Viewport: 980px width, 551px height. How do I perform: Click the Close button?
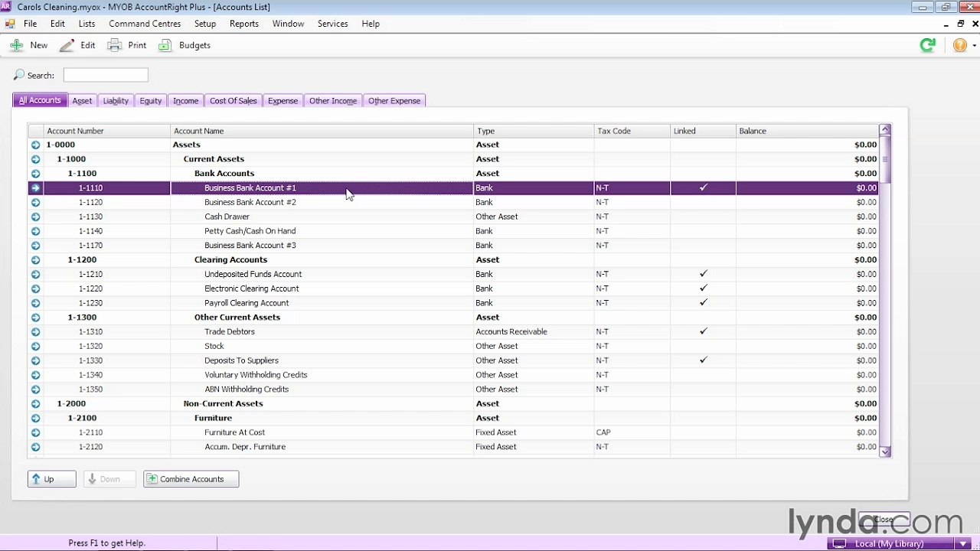click(884, 520)
